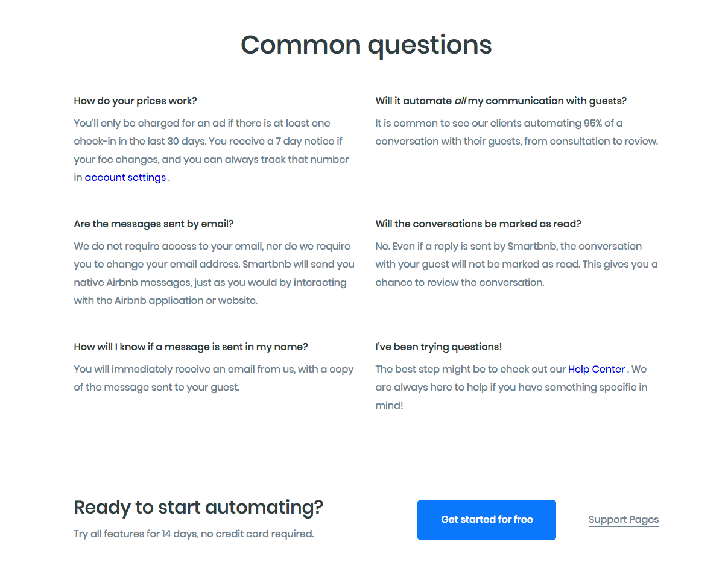Click the answer starting 'No. Even if a reply'
Image resolution: width=728 pixels, height=577 pixels.
click(x=516, y=264)
